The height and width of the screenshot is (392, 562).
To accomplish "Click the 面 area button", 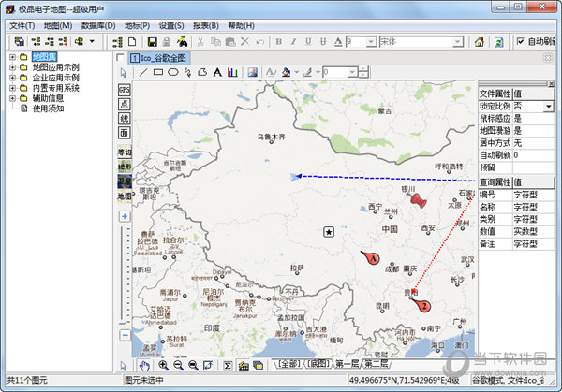I will click(x=124, y=133).
